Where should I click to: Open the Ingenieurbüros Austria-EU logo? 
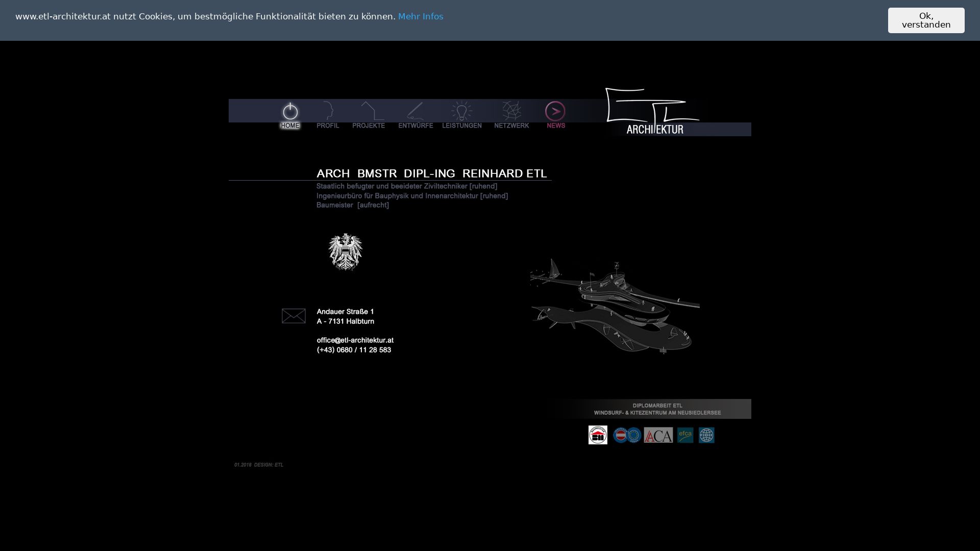coord(627,435)
